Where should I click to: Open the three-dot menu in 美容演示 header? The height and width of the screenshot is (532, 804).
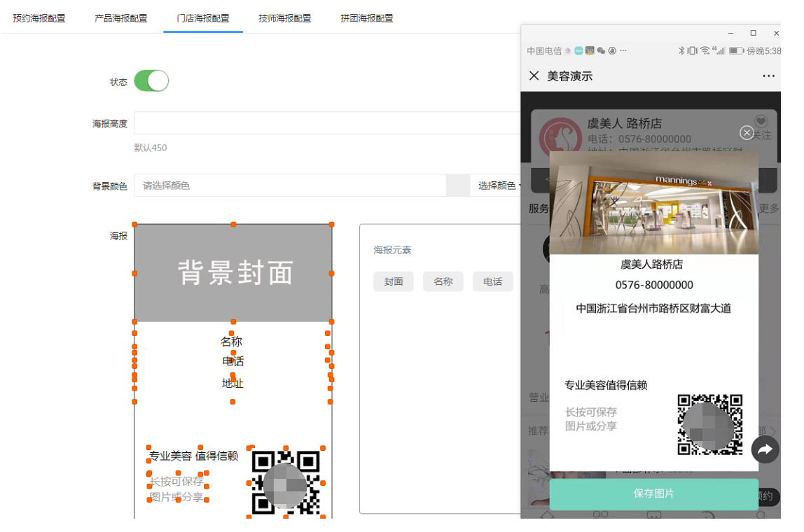pos(768,76)
